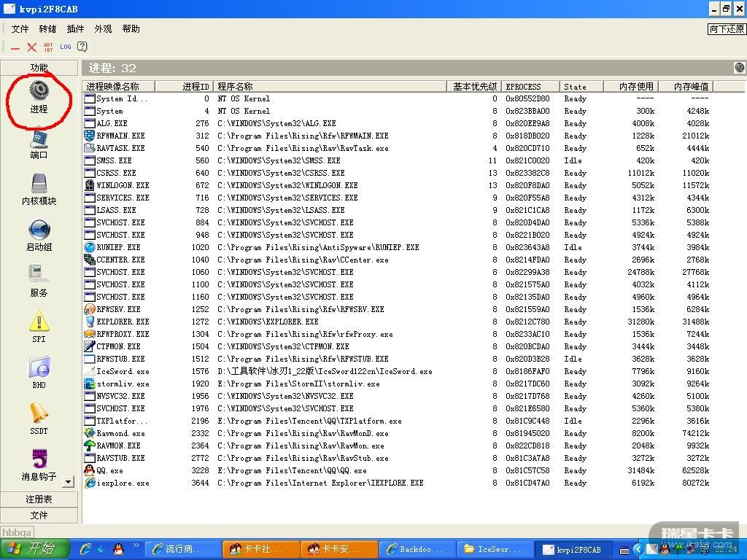Screen dimensions: 747x560
Task: Sort by 进程映像名称 column header
Action: (119, 86)
